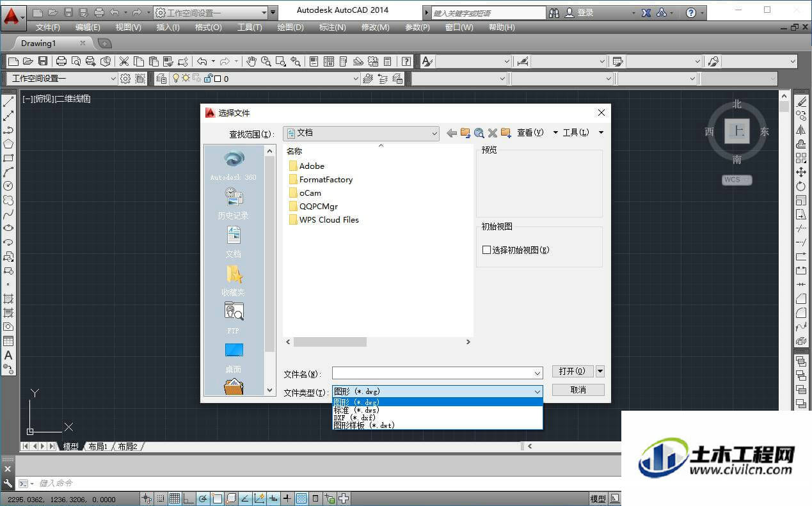
Task: Pick DXF (*.dxf) in the file type list
Action: pyautogui.click(x=438, y=418)
